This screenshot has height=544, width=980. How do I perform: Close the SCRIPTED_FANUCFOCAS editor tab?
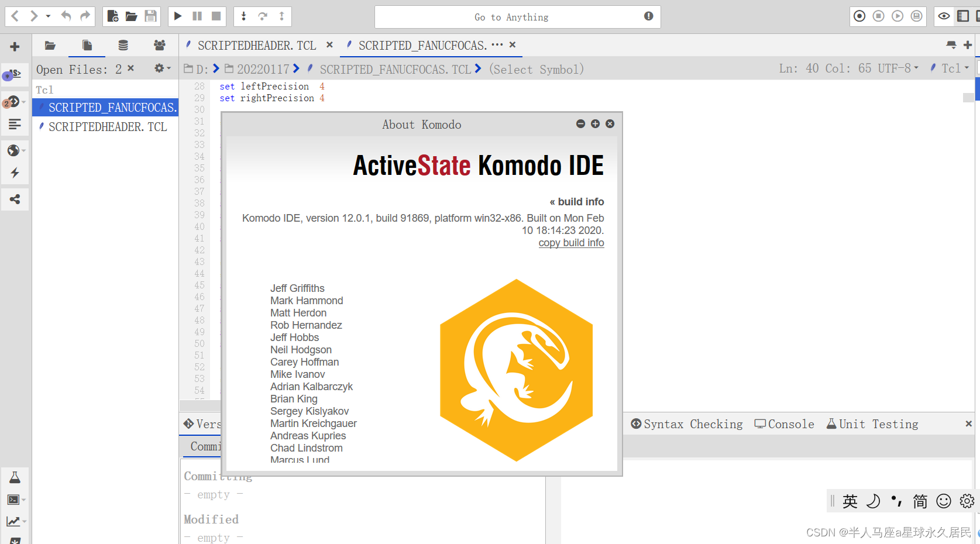(x=513, y=44)
